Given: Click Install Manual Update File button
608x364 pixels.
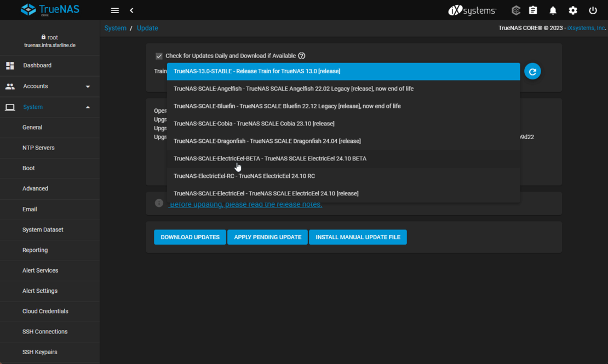Looking at the screenshot, I should (358, 237).
